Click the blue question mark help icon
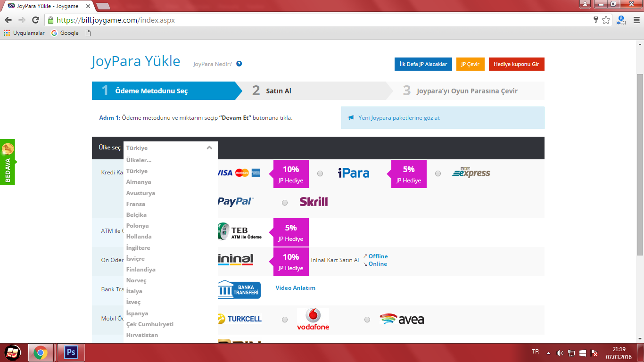 pos(239,64)
